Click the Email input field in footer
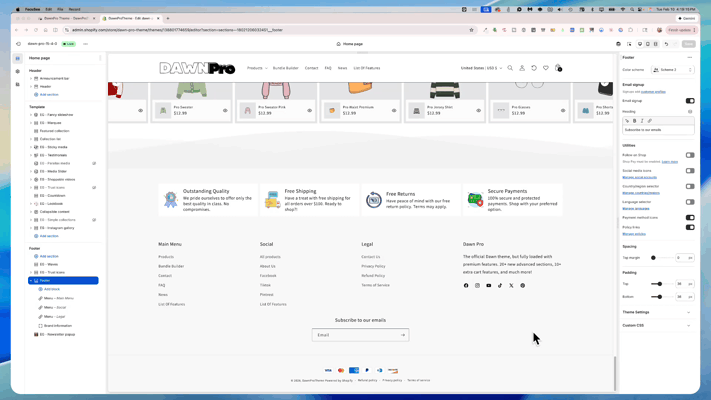 (x=355, y=335)
